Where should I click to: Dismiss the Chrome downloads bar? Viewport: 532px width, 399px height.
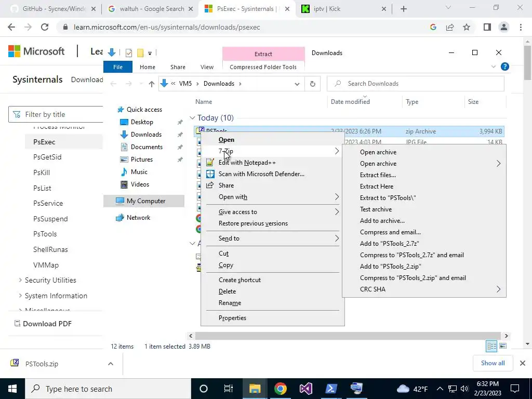pos(523,363)
